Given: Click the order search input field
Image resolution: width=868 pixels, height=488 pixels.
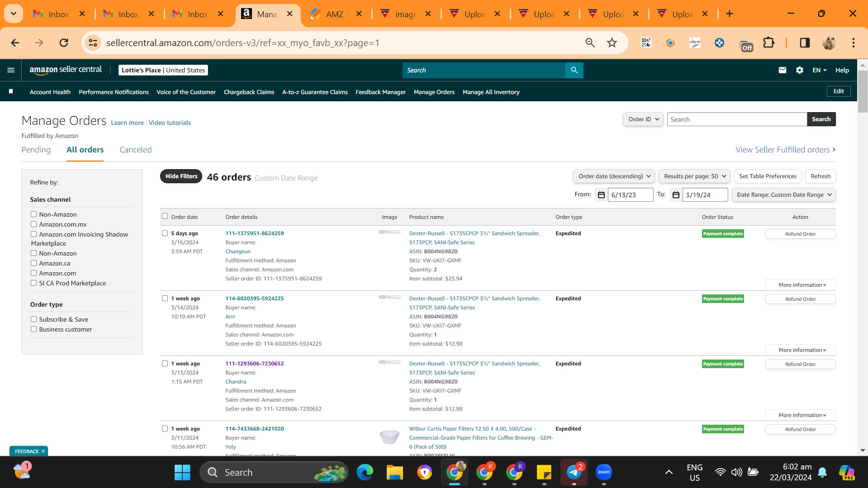Looking at the screenshot, I should [x=737, y=119].
